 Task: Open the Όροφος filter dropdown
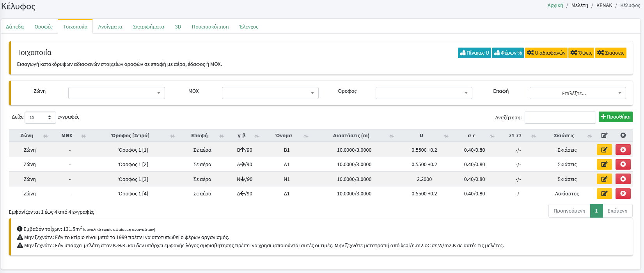pyautogui.click(x=424, y=93)
